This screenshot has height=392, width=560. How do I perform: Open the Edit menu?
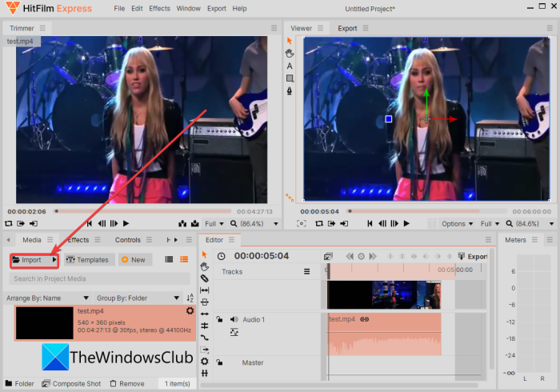(x=137, y=9)
